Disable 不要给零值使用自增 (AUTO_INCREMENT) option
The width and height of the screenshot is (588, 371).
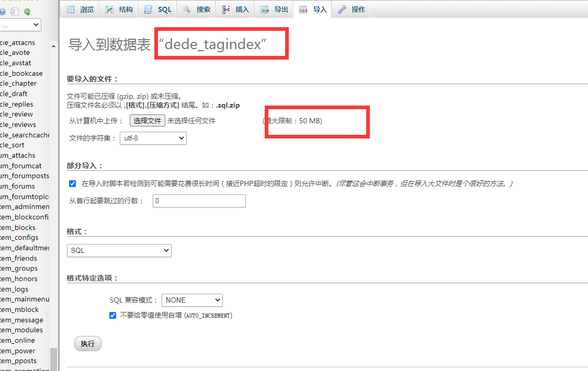[x=112, y=315]
